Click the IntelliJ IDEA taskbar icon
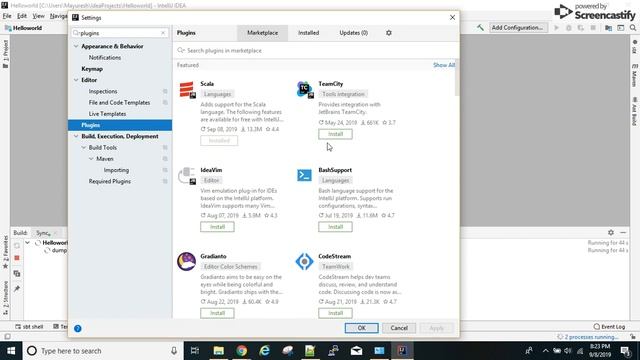The image size is (640, 360). (402, 351)
